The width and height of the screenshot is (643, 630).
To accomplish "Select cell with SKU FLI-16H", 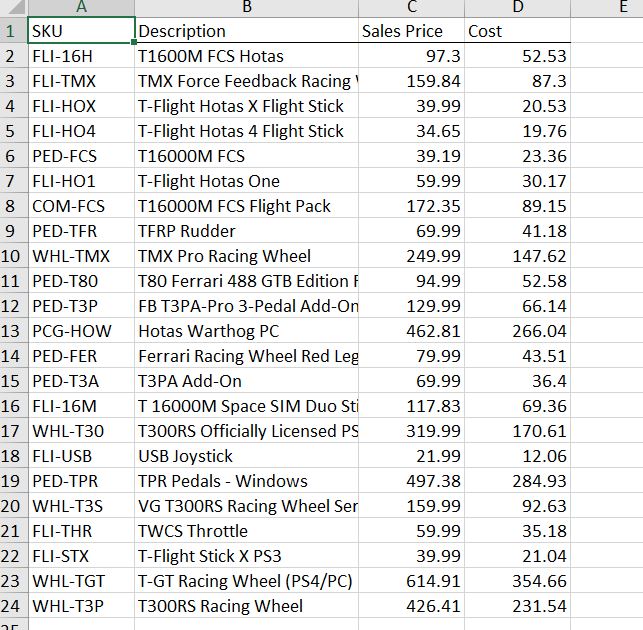I will 81,56.
